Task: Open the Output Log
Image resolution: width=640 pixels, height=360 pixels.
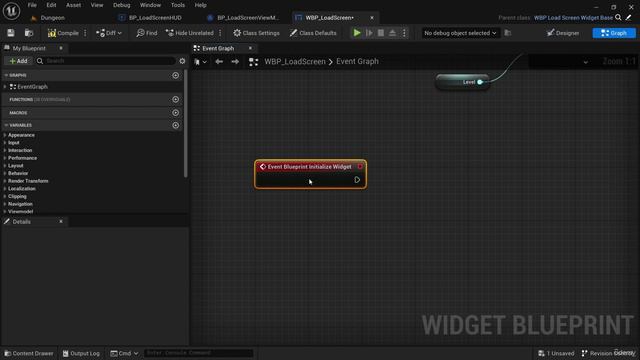Action: pos(81,353)
